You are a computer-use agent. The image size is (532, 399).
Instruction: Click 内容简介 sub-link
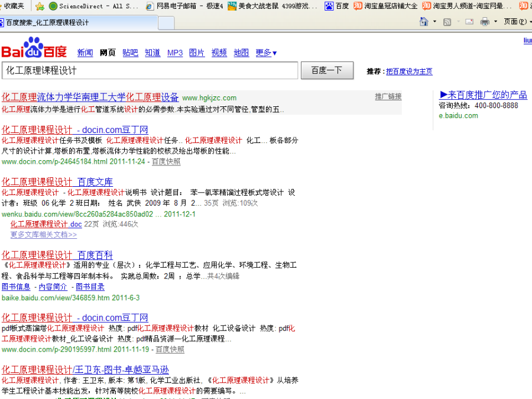[53, 287]
